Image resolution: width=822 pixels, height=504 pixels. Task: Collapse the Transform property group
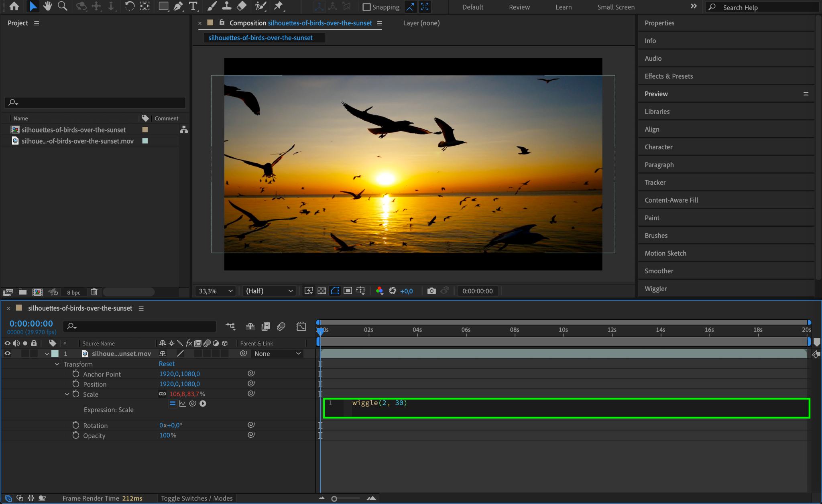tap(57, 364)
